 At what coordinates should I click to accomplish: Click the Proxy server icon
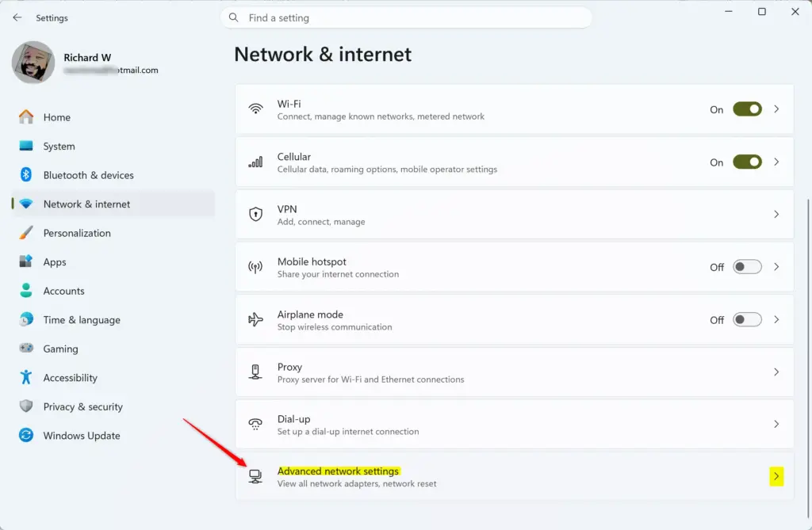tap(255, 372)
